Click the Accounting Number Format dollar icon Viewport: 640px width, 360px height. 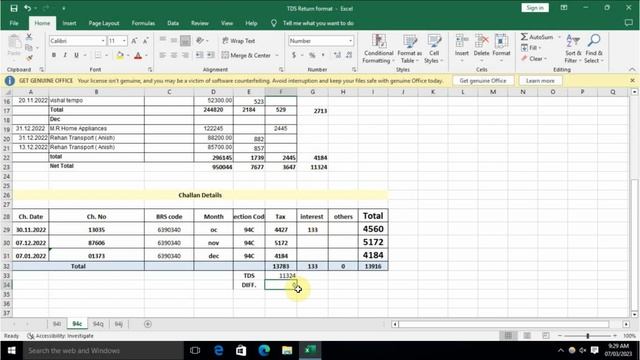coord(294,55)
